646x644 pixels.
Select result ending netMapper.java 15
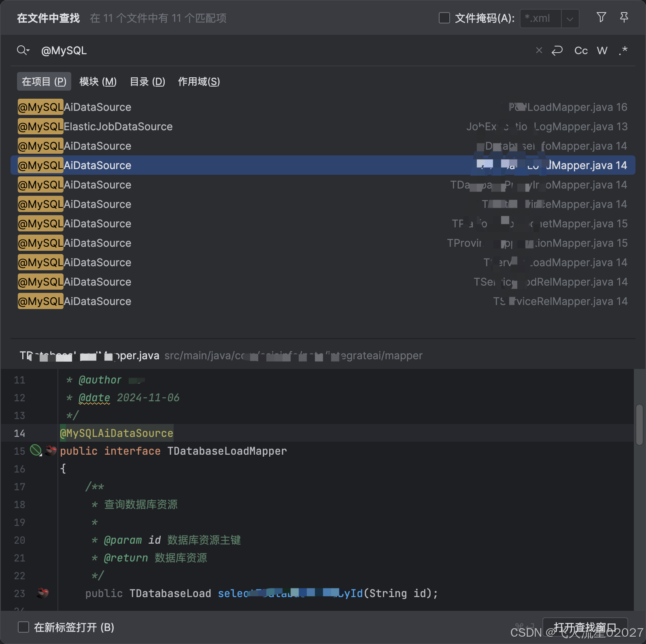pyautogui.click(x=323, y=224)
